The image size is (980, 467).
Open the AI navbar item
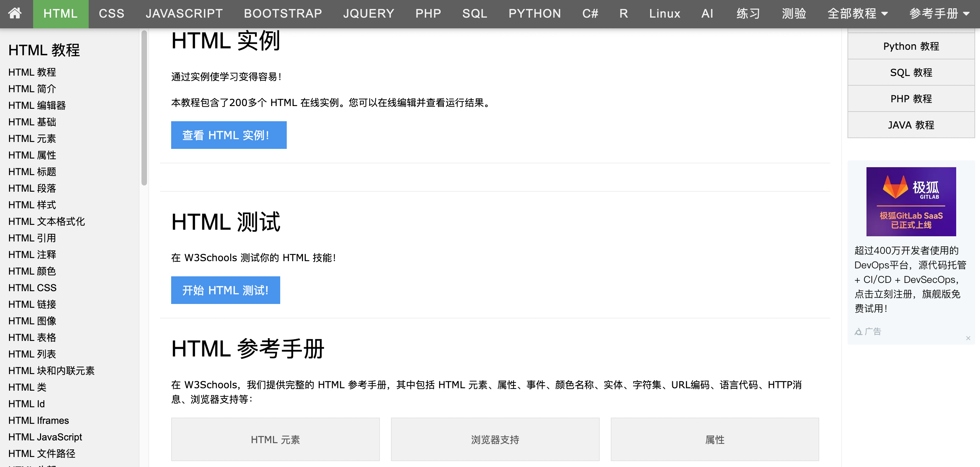(707, 14)
